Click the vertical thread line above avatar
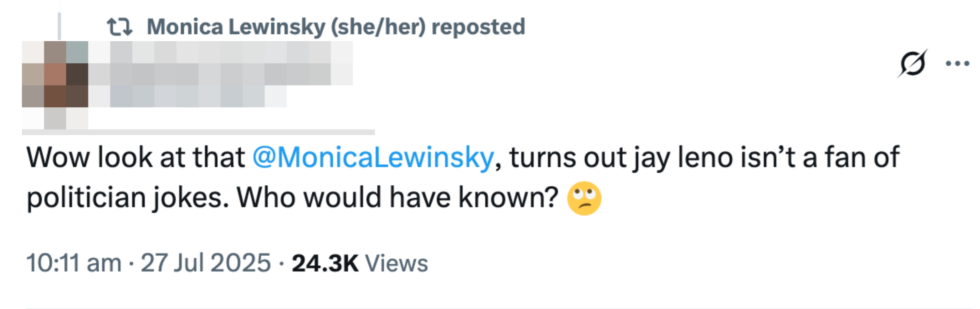 coord(59,26)
